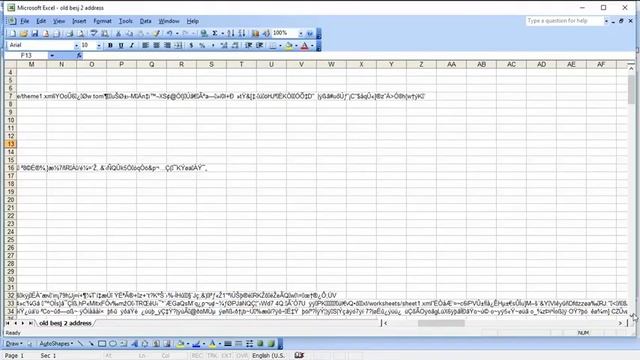Select the 'old besj 2 address' sheet tab
Viewport: 640px width, 360px height.
(x=65, y=323)
